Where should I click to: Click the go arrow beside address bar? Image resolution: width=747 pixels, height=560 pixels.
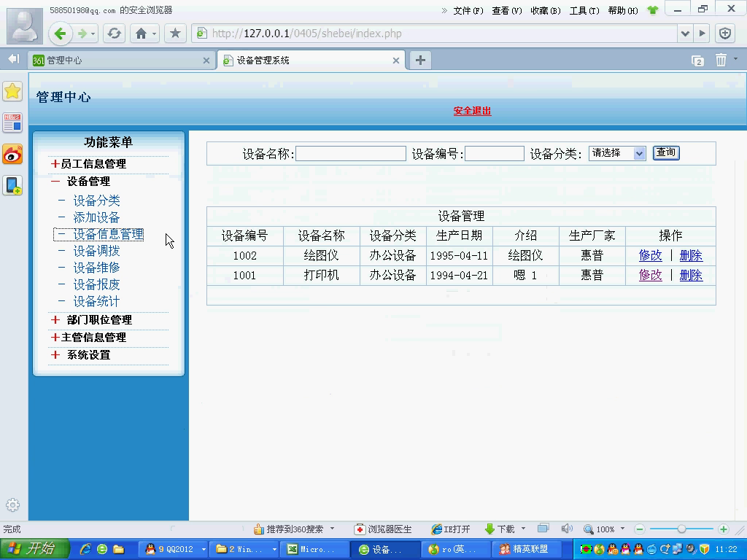(x=702, y=34)
